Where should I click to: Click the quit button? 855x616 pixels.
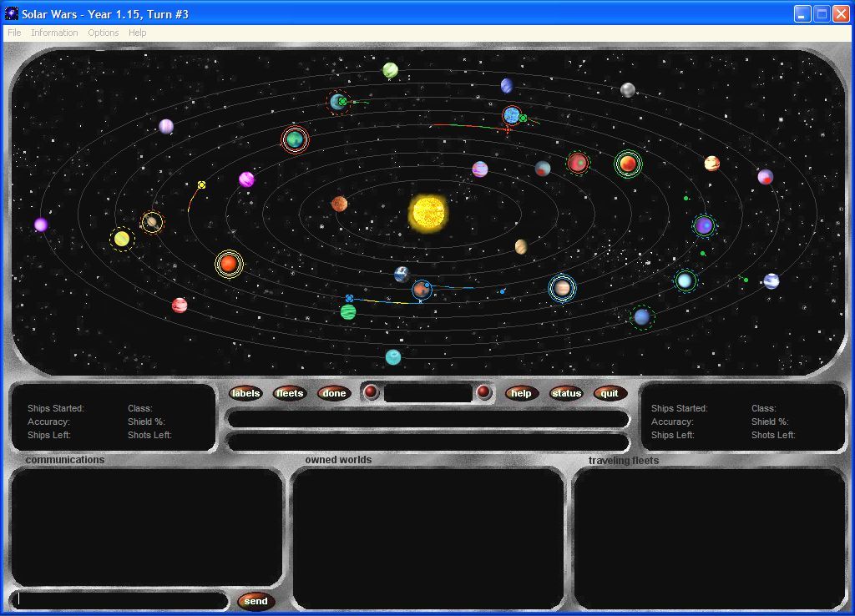point(610,393)
